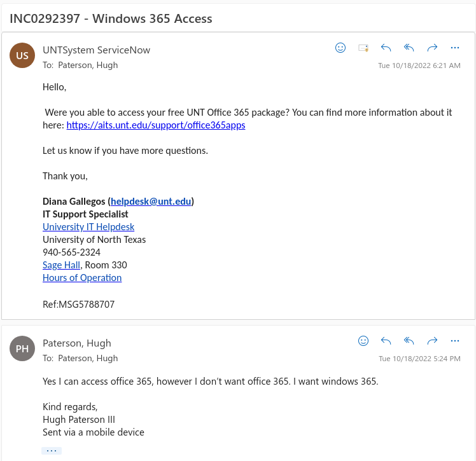Forward the UNTSystem ServiceNow message
Screen dimensions: 476x461
432,48
